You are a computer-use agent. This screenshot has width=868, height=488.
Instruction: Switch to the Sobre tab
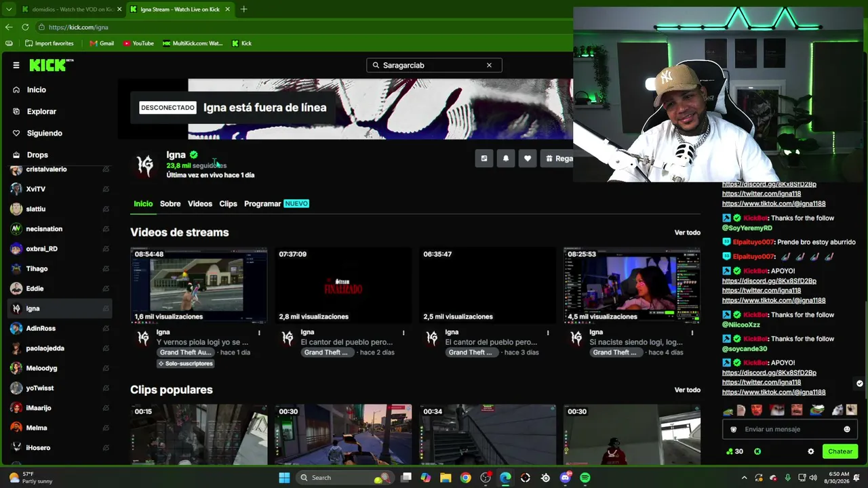170,203
